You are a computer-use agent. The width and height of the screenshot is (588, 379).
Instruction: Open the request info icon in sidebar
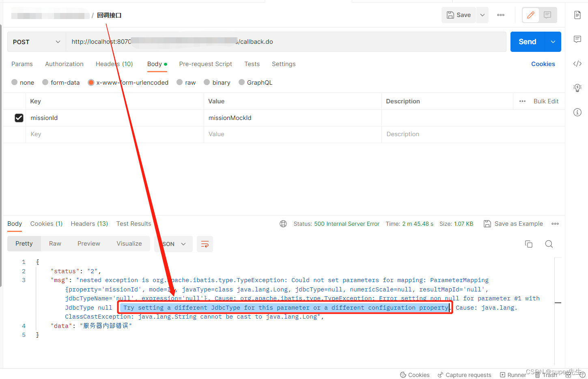(x=577, y=112)
